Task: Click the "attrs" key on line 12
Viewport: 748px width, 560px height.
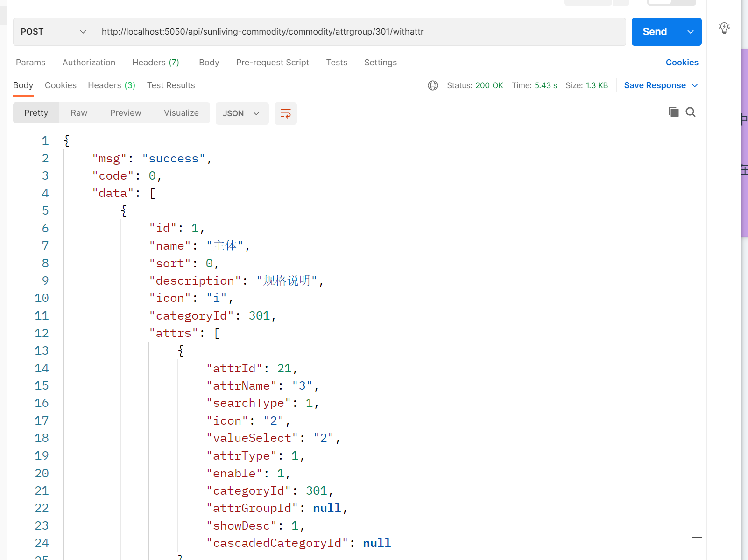Action: point(174,333)
